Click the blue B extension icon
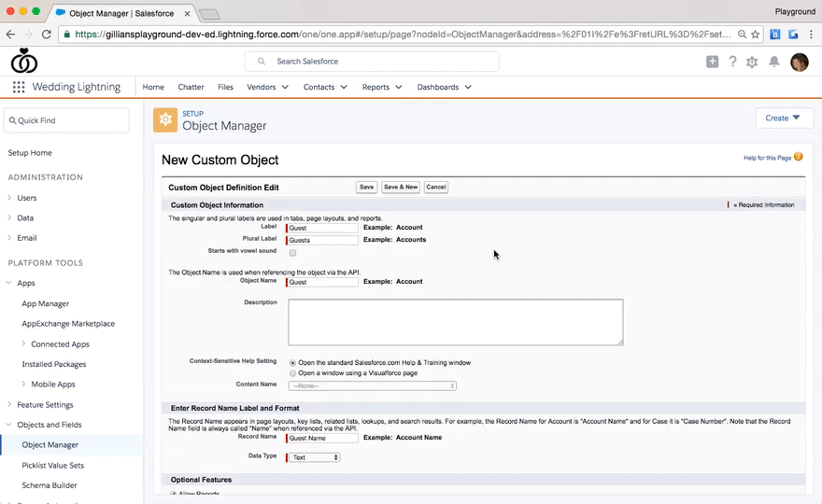Viewport: 822px width, 504px height. click(x=774, y=34)
